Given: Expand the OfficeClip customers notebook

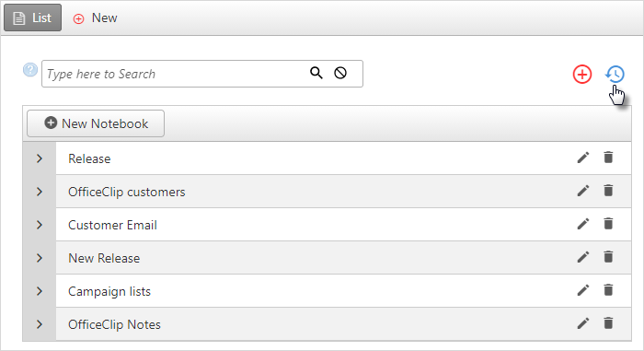Looking at the screenshot, I should tap(40, 192).
